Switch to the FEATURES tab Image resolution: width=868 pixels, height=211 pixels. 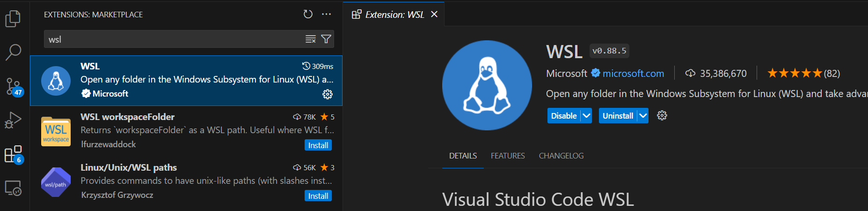pos(508,156)
